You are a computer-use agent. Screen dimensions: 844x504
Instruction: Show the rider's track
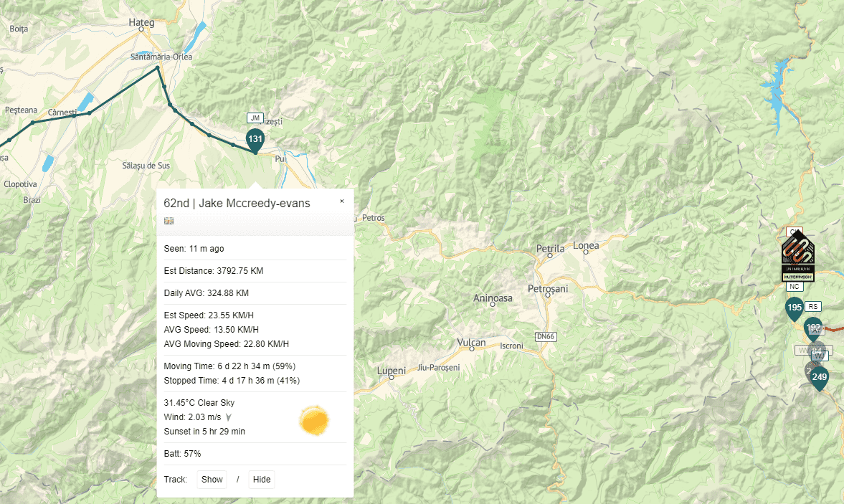212,480
